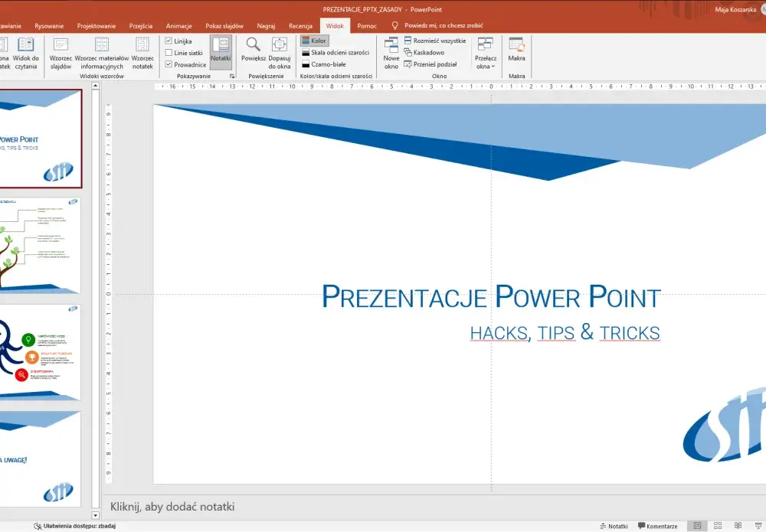Toggle the Linijka ruler checkbox
This screenshot has height=532, width=766.
[169, 41]
